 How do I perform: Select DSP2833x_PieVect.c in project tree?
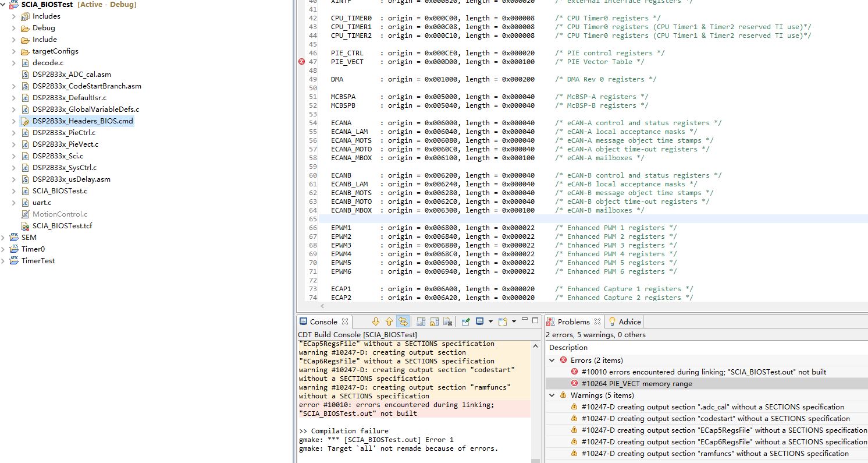pyautogui.click(x=65, y=144)
